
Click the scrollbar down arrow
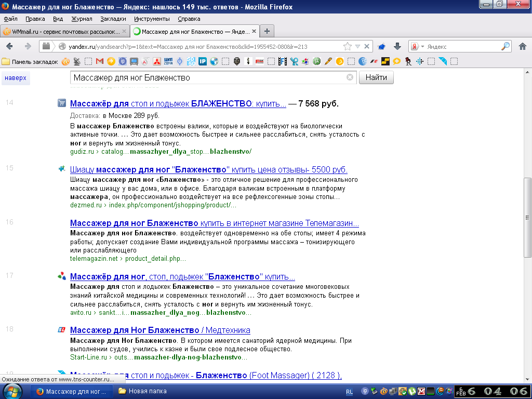coord(528,379)
